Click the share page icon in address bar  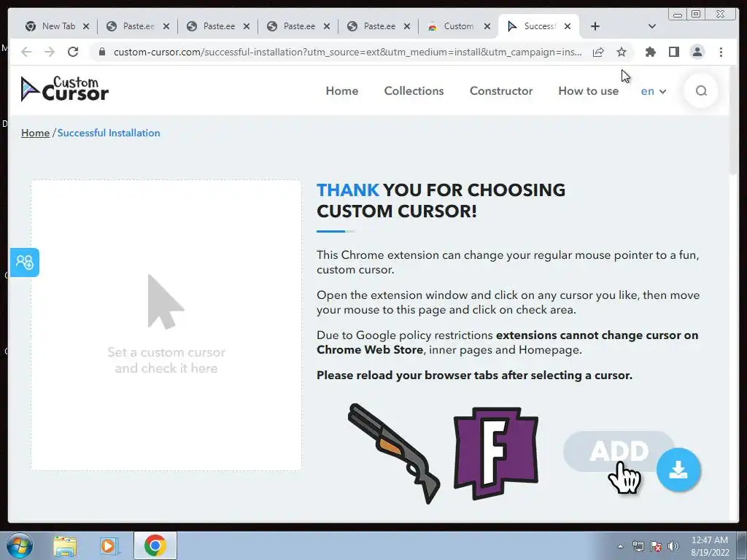point(598,52)
